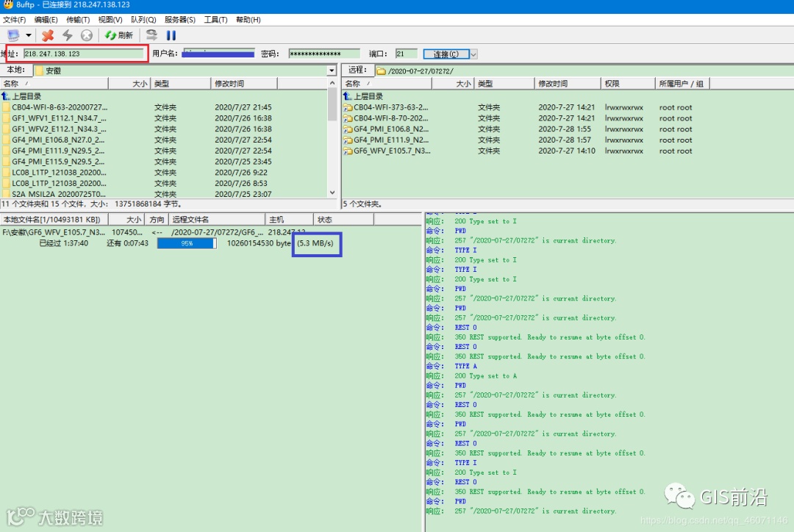Click the queue 远程文件名 column header
794x532 pixels.
tap(217, 219)
